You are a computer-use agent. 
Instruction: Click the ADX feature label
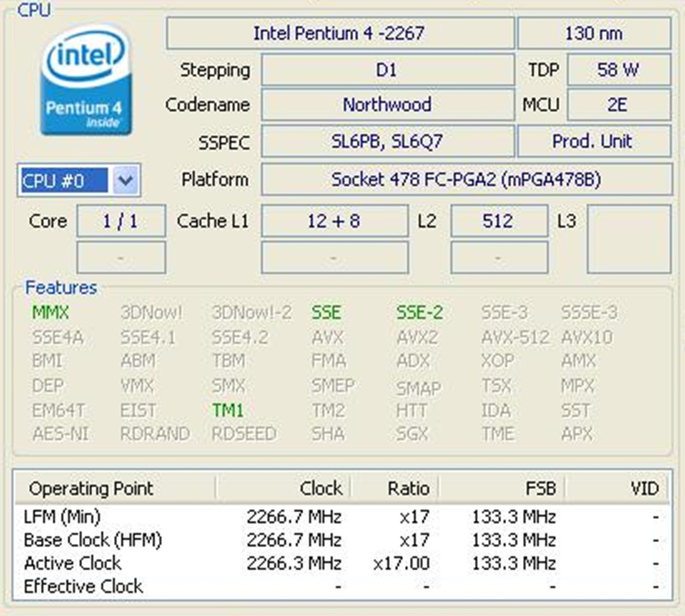[413, 361]
